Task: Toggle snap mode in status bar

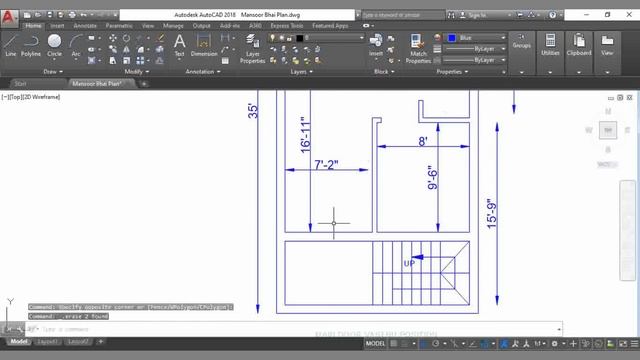Action: tap(405, 344)
